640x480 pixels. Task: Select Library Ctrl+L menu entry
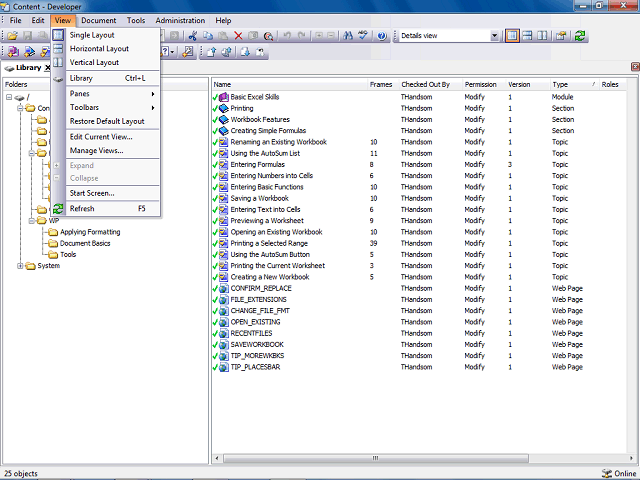point(106,78)
